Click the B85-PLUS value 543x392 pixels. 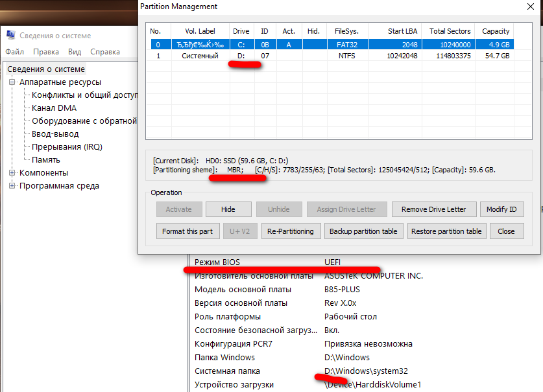[342, 289]
